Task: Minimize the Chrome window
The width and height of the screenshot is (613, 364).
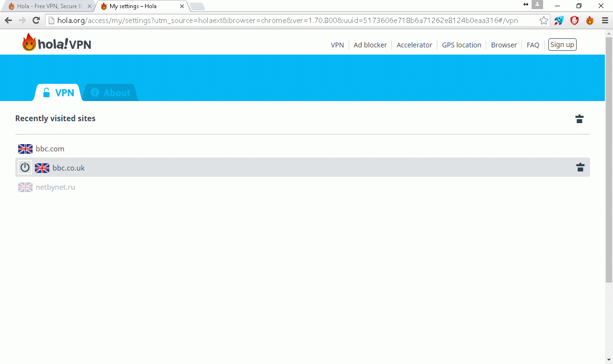Action: click(x=557, y=6)
